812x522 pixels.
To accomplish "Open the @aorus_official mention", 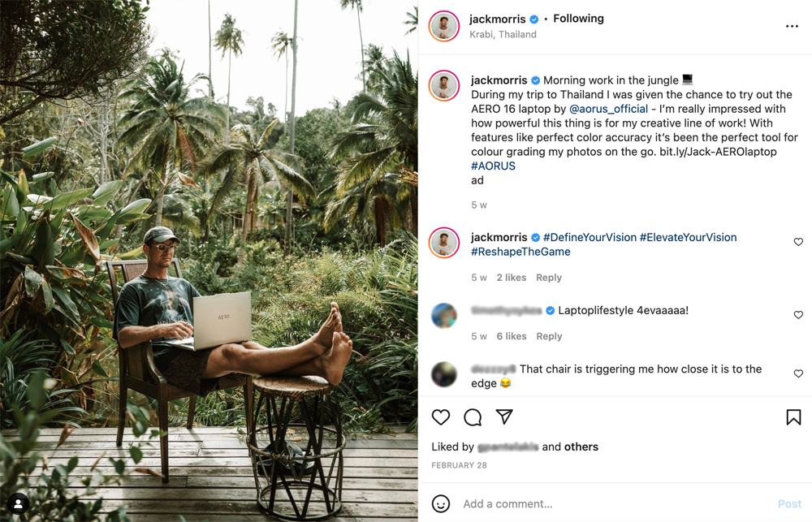I will tap(608, 109).
